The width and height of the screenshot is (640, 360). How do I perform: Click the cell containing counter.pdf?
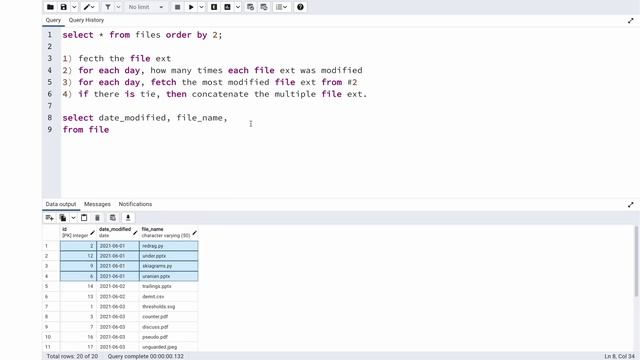[169, 317]
